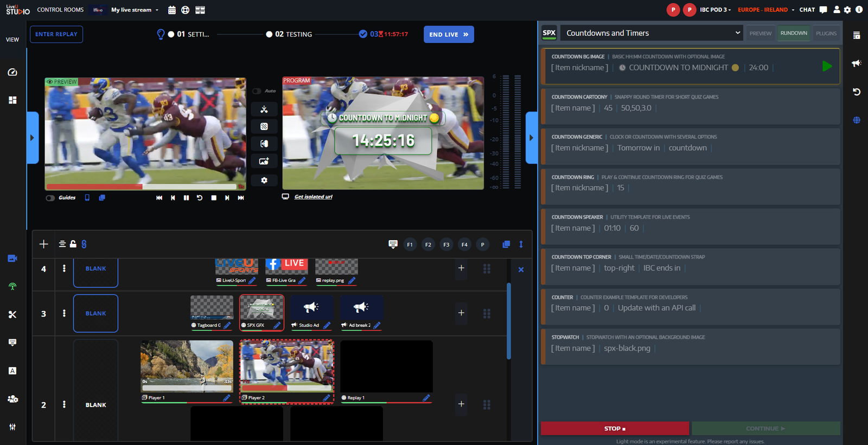This screenshot has height=445, width=868.
Task: Open the multiview grid layout icon
Action: click(200, 10)
